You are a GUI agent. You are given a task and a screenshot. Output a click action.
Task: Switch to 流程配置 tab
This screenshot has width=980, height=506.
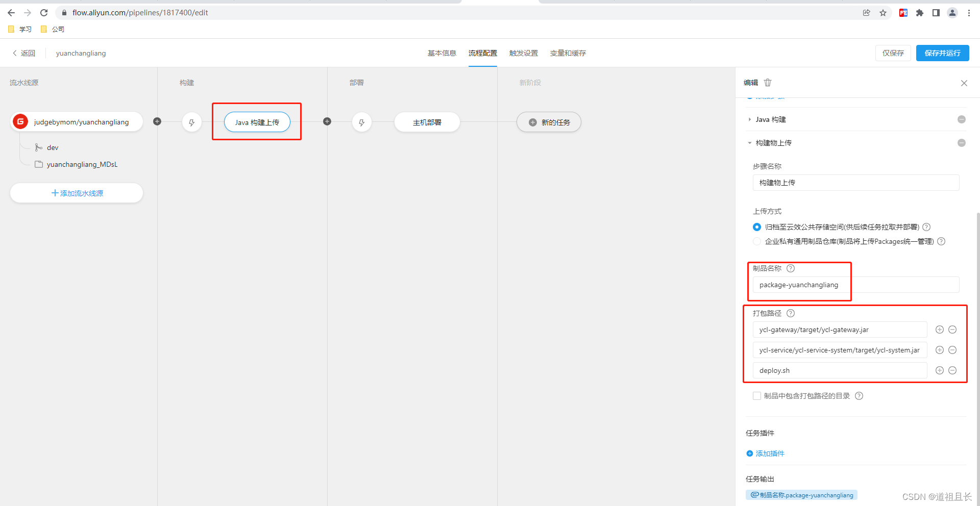pos(483,53)
